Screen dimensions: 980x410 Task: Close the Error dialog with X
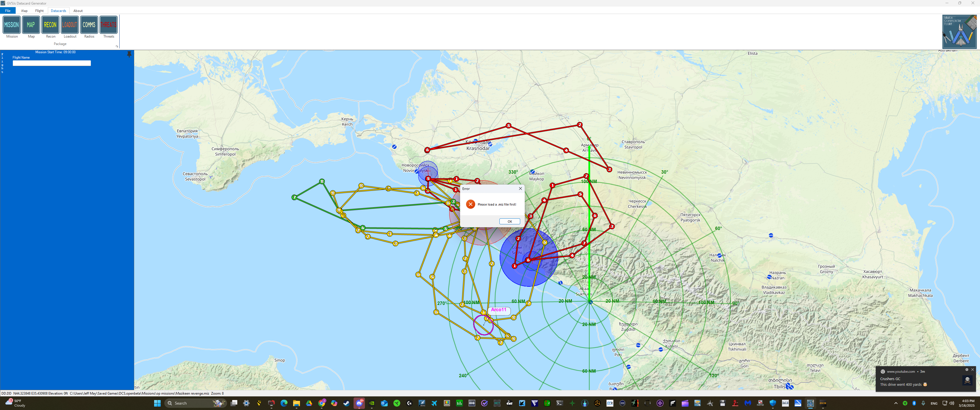(x=520, y=189)
